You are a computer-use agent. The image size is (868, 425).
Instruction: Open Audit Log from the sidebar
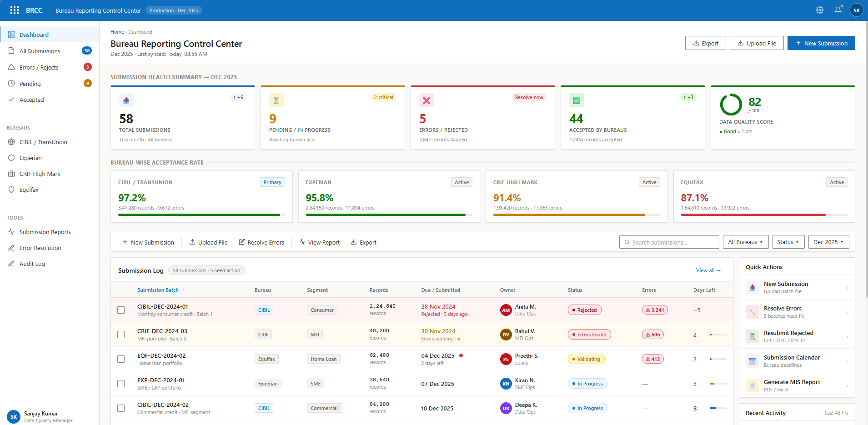(x=32, y=264)
